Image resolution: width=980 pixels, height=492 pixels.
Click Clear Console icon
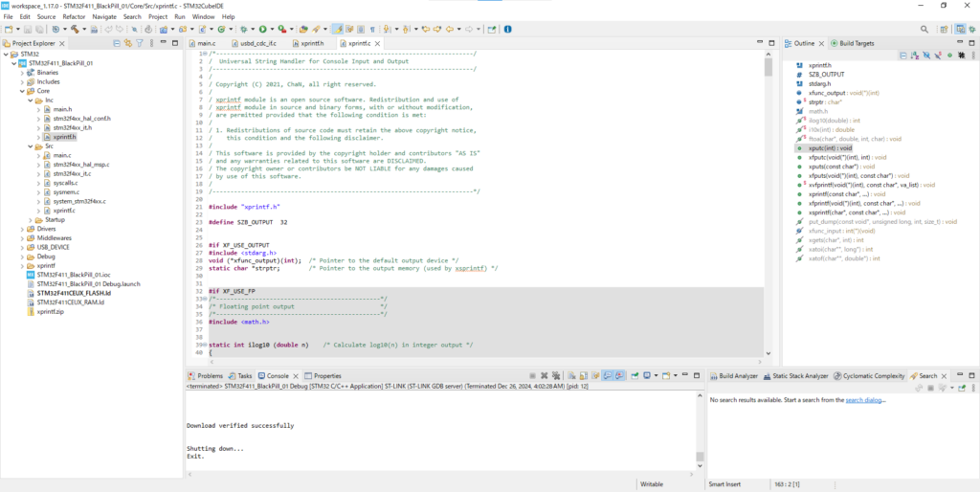(572, 375)
